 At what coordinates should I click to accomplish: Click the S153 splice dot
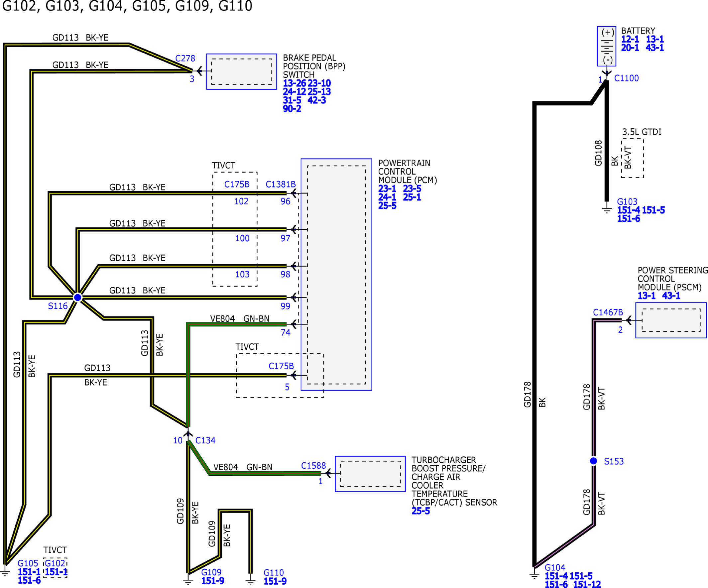point(593,461)
